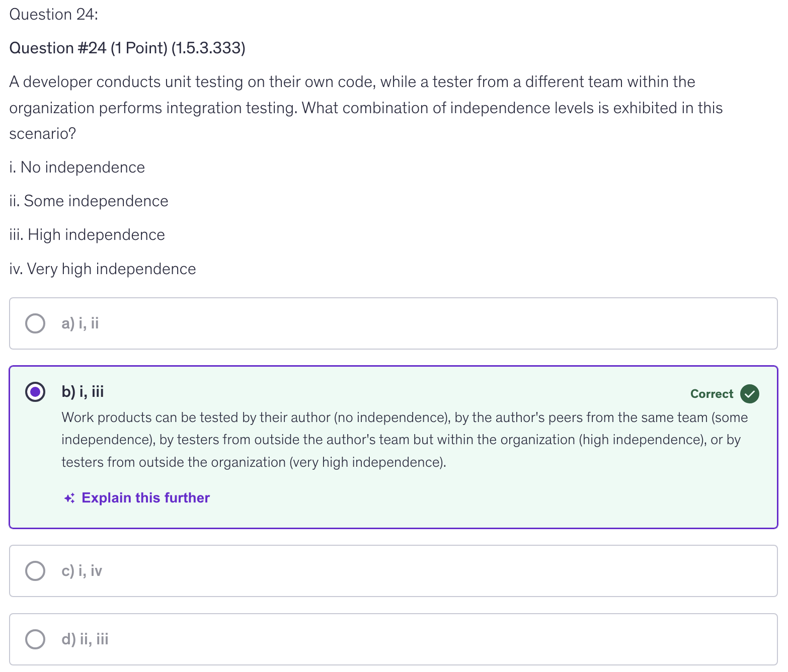
Task: Choose the radio button for option c
Action: pos(35,571)
